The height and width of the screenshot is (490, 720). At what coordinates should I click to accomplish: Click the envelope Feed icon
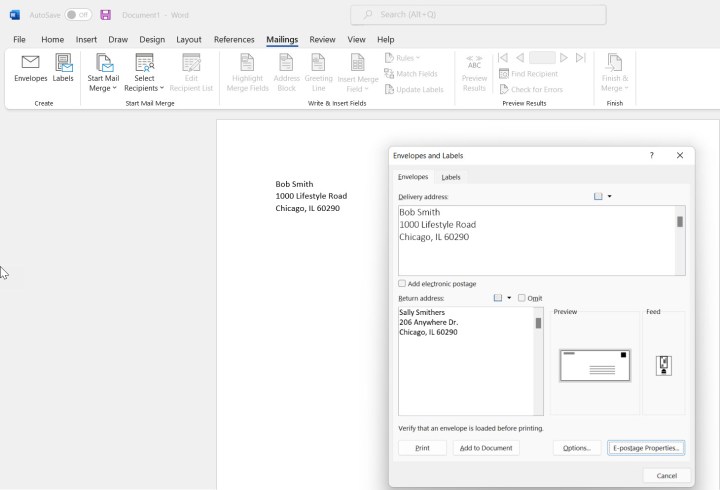(x=663, y=366)
